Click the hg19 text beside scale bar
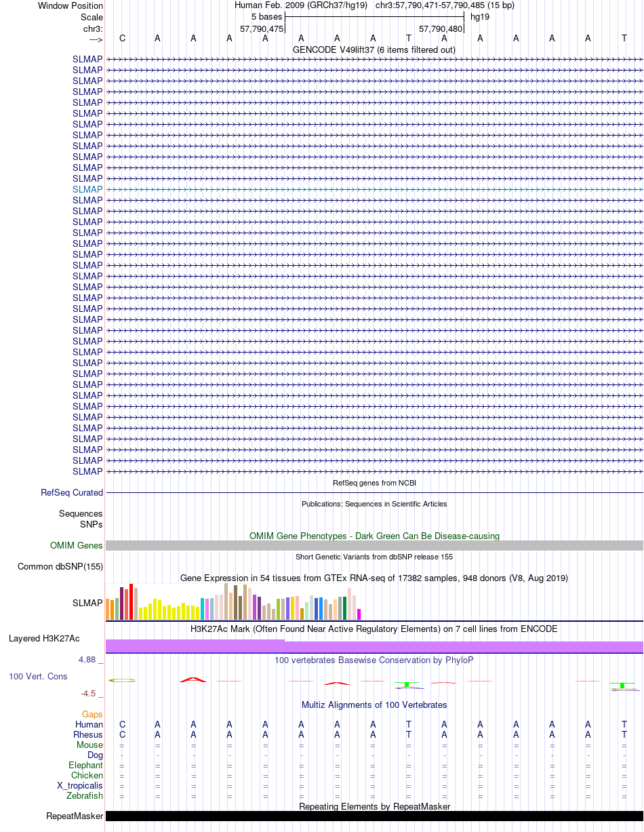 pos(480,17)
